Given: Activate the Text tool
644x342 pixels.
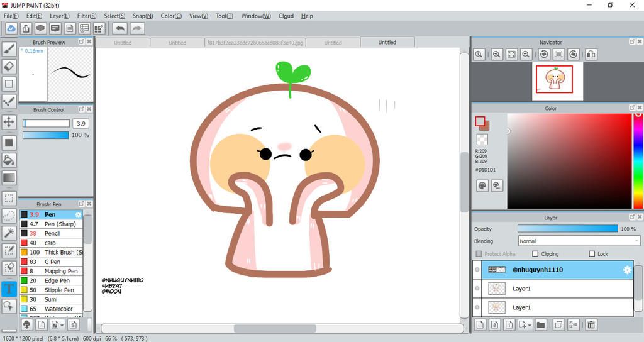Looking at the screenshot, I should pyautogui.click(x=9, y=289).
